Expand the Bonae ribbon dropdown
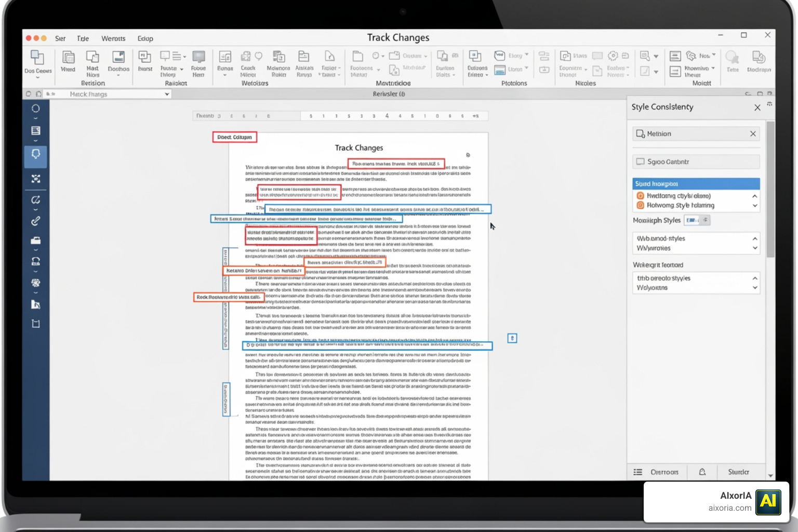 [x=225, y=75]
